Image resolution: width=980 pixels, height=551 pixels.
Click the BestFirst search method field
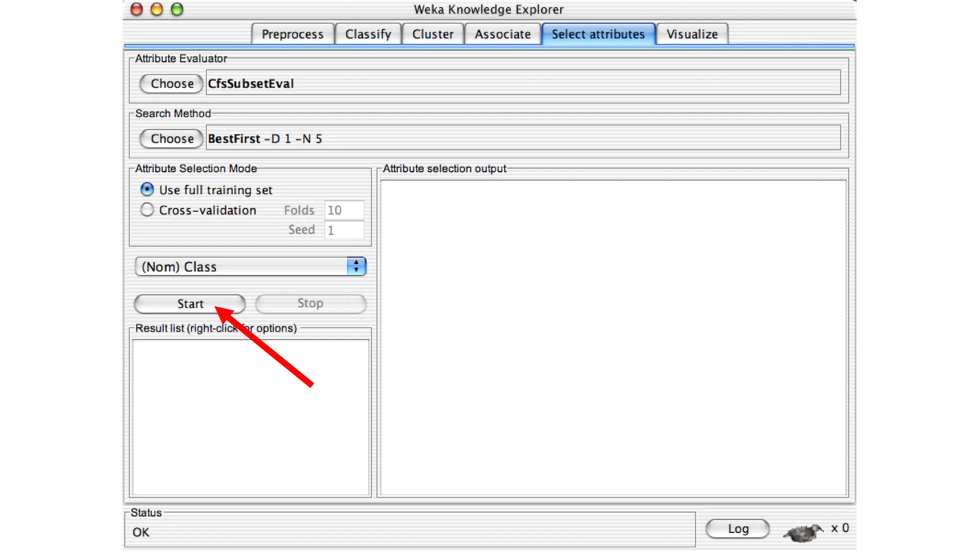coord(523,139)
